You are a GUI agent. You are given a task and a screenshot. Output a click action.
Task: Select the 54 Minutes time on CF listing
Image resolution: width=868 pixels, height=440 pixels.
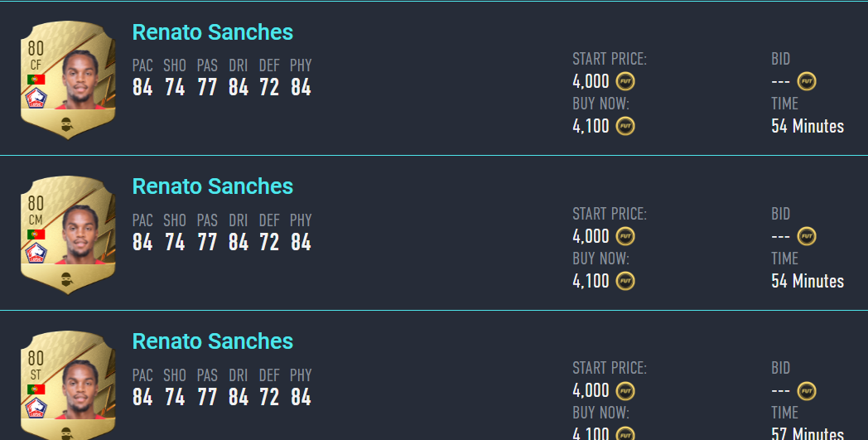[x=807, y=126]
